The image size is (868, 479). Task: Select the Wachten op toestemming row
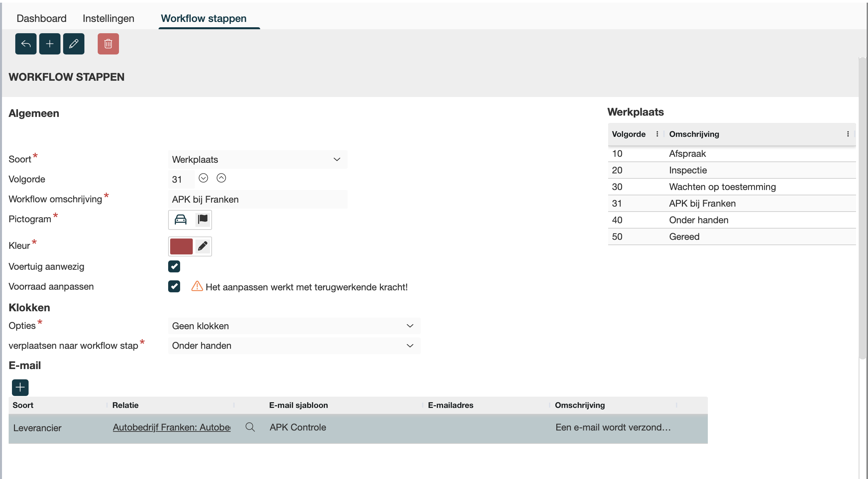coord(722,187)
